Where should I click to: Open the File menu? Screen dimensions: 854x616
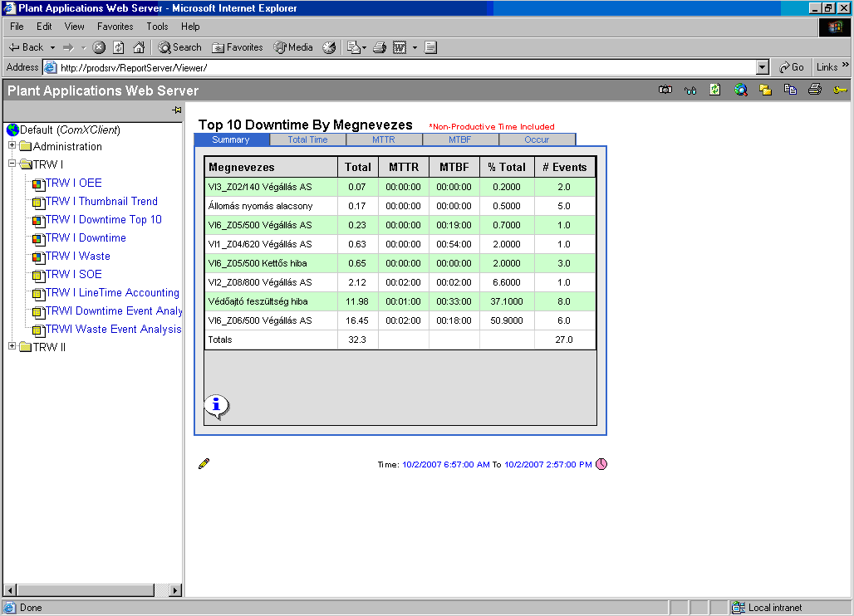(x=17, y=27)
